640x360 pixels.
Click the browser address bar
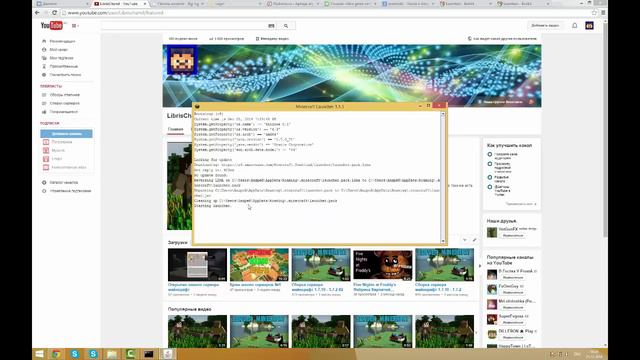click(327, 13)
